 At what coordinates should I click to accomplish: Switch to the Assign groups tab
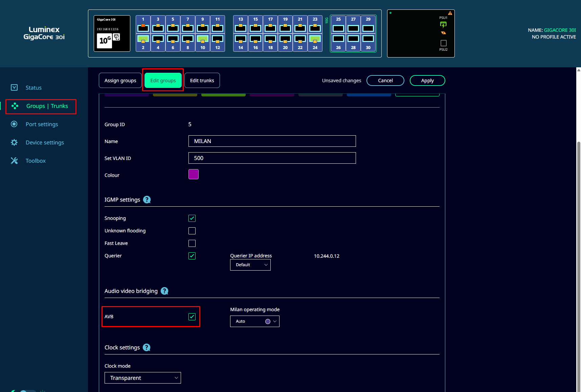120,80
